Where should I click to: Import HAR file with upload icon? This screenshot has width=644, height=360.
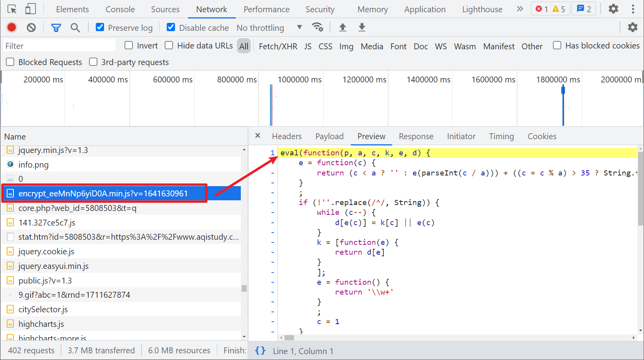pos(342,27)
